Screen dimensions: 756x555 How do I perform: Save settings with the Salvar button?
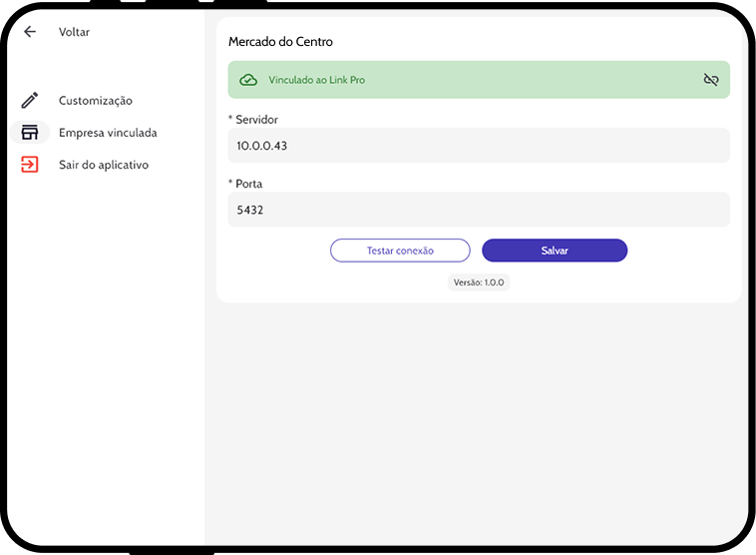[555, 251]
